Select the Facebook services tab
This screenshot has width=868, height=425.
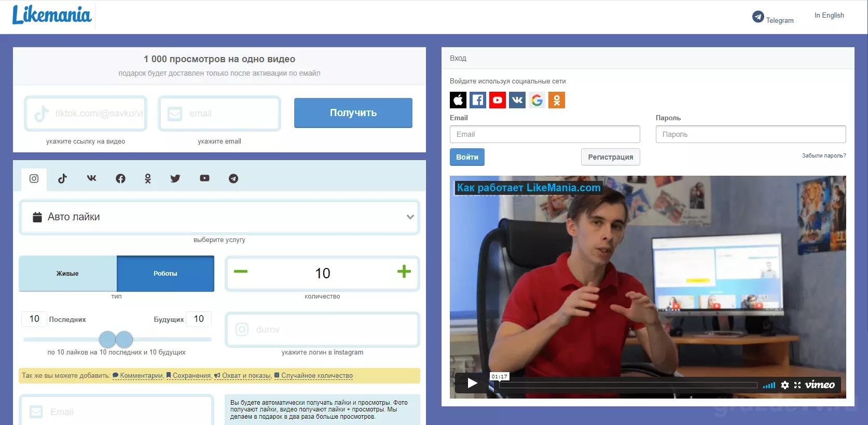tap(120, 179)
